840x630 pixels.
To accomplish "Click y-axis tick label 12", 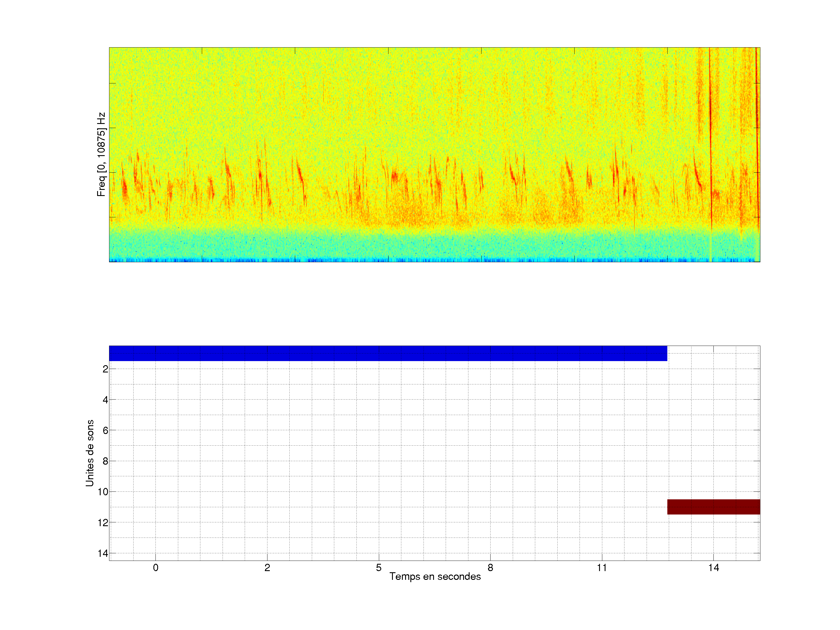I will 103,523.
